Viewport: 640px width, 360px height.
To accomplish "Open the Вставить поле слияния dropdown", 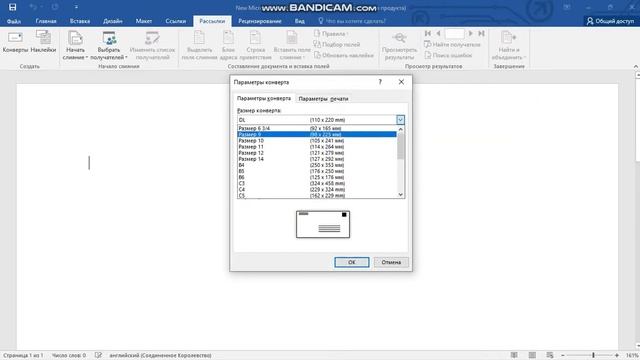I will (x=292, y=46).
